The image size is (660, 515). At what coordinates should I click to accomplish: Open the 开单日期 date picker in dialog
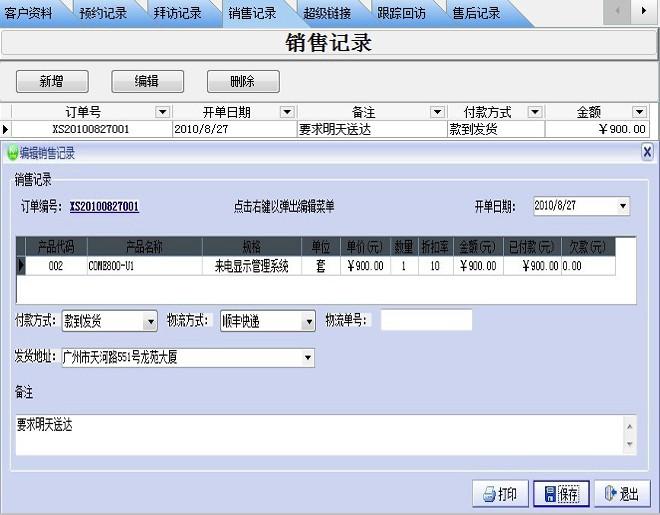(x=623, y=206)
